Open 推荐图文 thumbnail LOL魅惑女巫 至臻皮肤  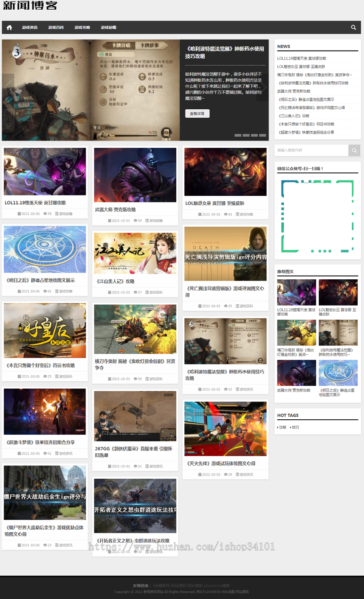click(x=338, y=292)
